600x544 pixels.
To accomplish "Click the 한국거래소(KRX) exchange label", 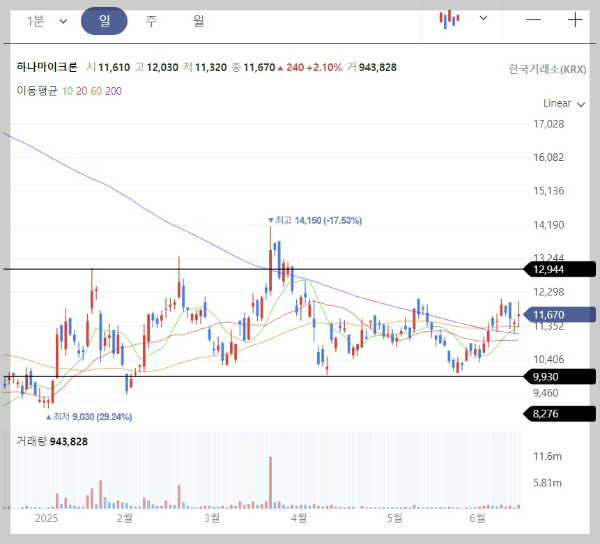I will (x=547, y=69).
